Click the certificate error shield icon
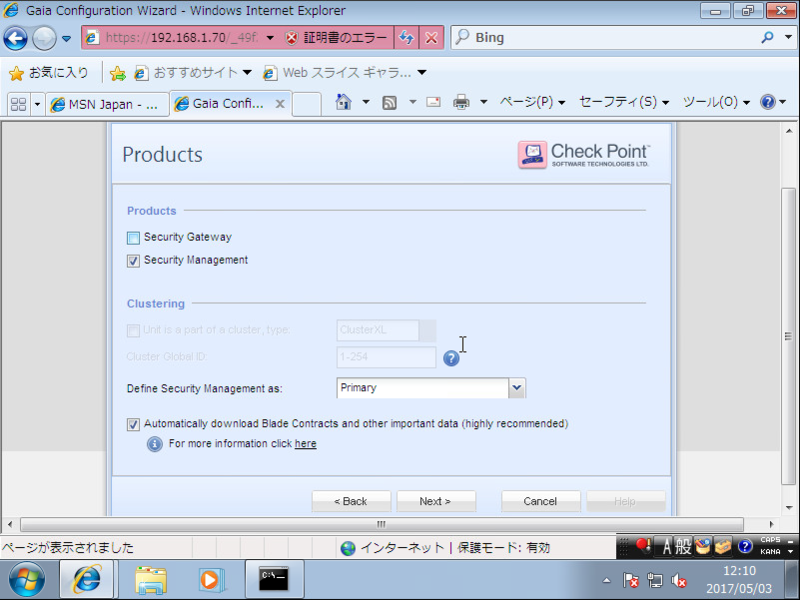The image size is (800, 600). (291, 38)
